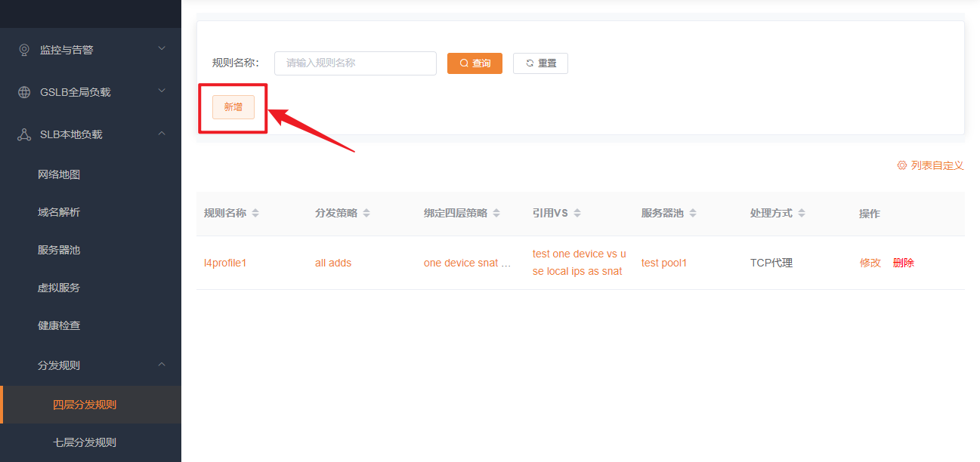Click the monitoring and alarm sidebar icon
This screenshot has height=462, width=980.
(24, 50)
